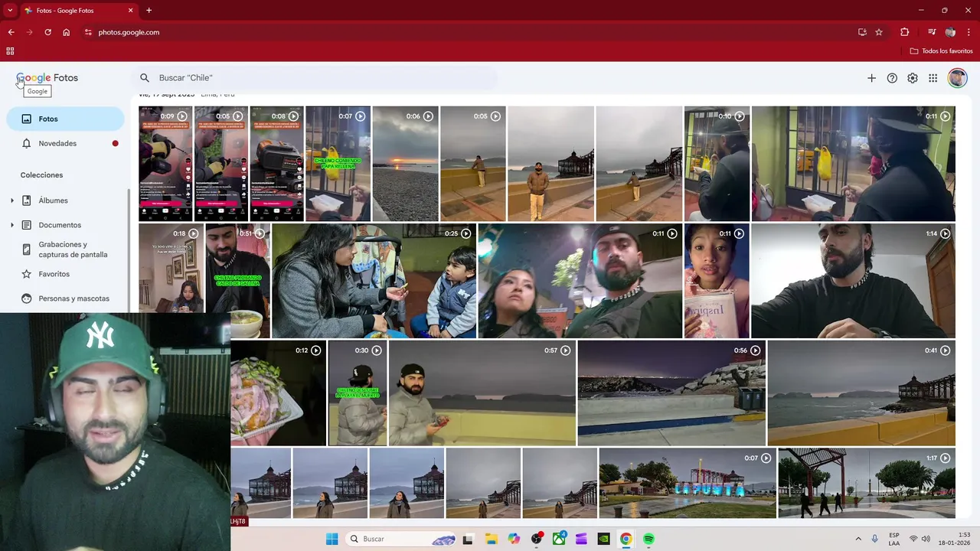Open Spotify from the taskbar

click(648, 539)
